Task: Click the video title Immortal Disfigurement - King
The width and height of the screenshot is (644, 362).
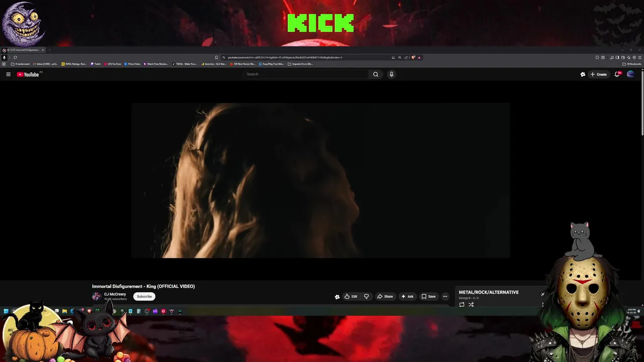Action: click(143, 287)
